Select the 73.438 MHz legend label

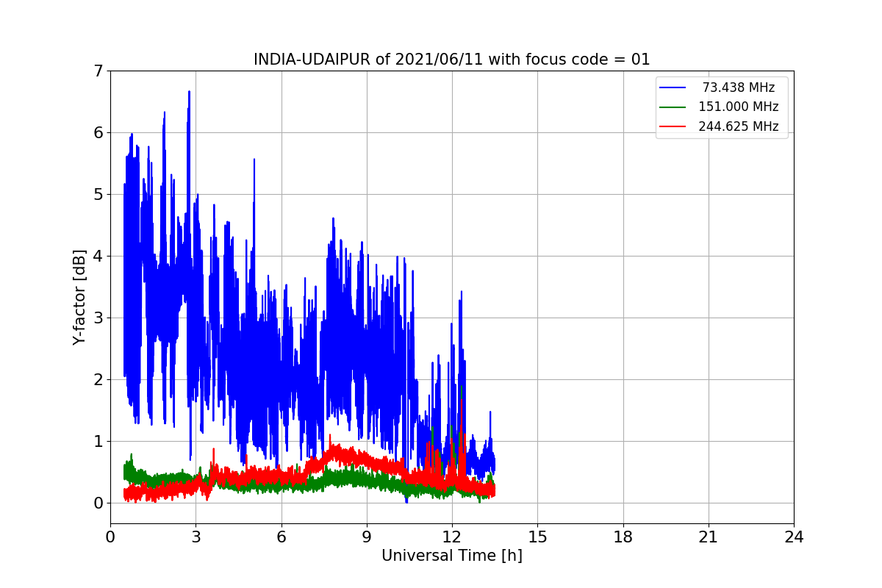tap(739, 87)
